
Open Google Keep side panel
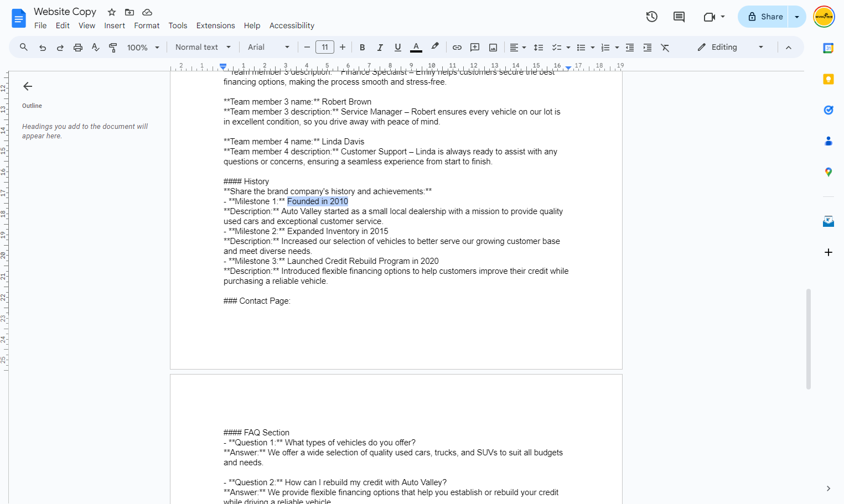[829, 79]
